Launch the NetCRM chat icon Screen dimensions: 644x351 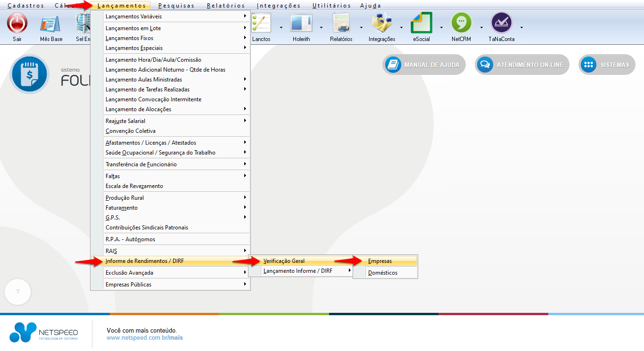(461, 23)
